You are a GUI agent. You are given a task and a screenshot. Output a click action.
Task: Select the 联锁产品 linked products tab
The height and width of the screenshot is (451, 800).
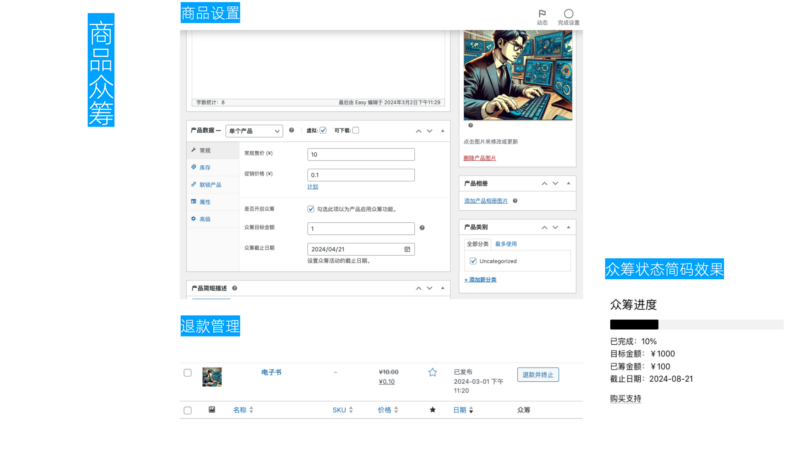[213, 185]
